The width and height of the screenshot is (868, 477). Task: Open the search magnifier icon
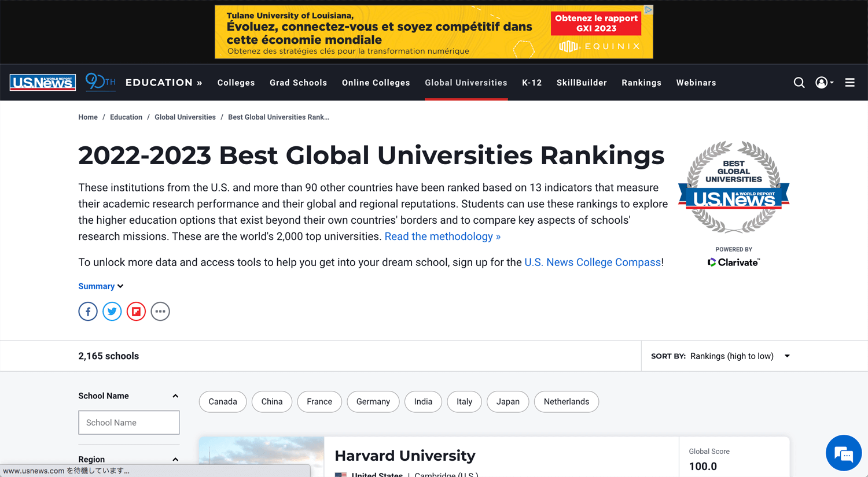pyautogui.click(x=799, y=83)
